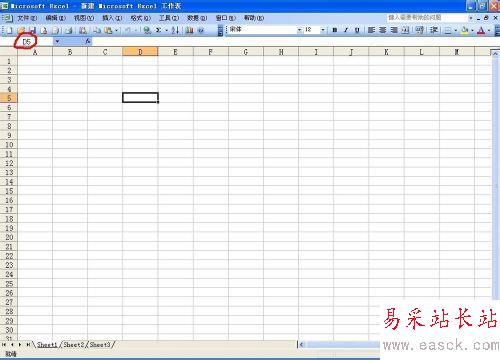Apply currency style formatting
Image resolution: width=500 pixels, height=360 pixels.
coord(420,30)
